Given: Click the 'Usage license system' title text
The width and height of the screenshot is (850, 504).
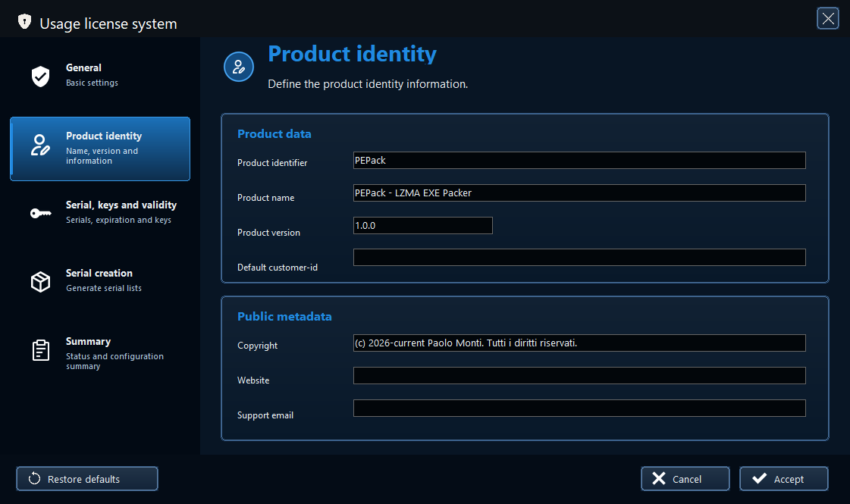Looking at the screenshot, I should tap(108, 23).
